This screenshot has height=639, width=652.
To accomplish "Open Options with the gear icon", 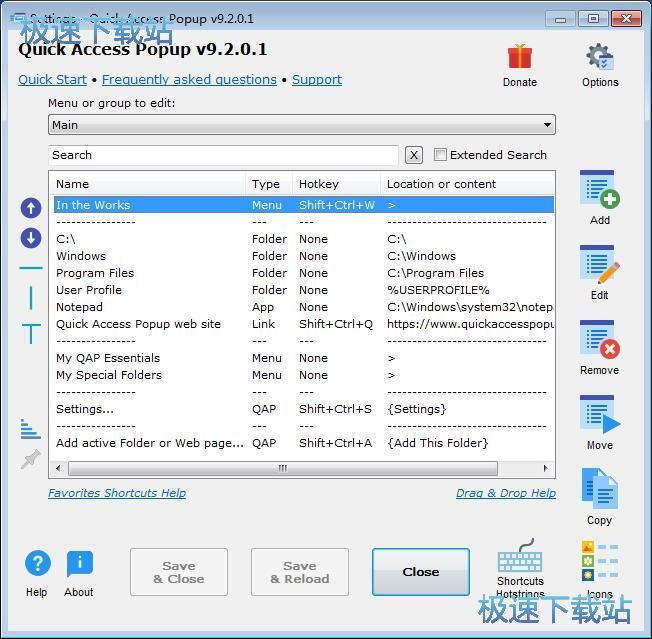I will click(x=600, y=58).
